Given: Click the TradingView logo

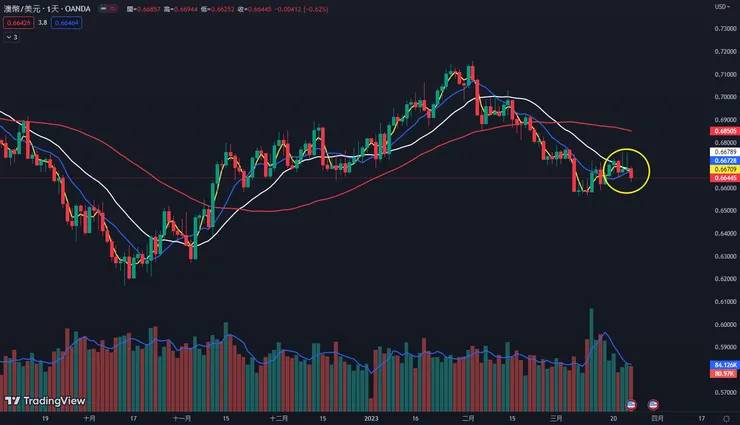Looking at the screenshot, I should pyautogui.click(x=30, y=401).
